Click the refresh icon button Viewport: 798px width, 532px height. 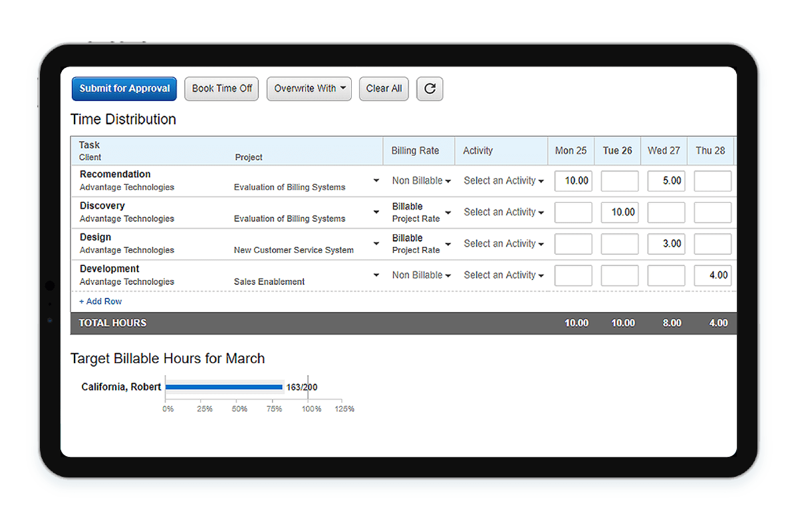point(430,88)
